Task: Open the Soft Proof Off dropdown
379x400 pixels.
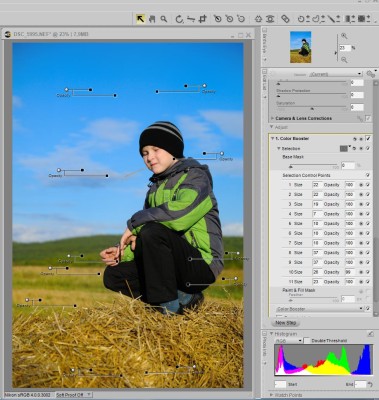Action: [x=73, y=395]
